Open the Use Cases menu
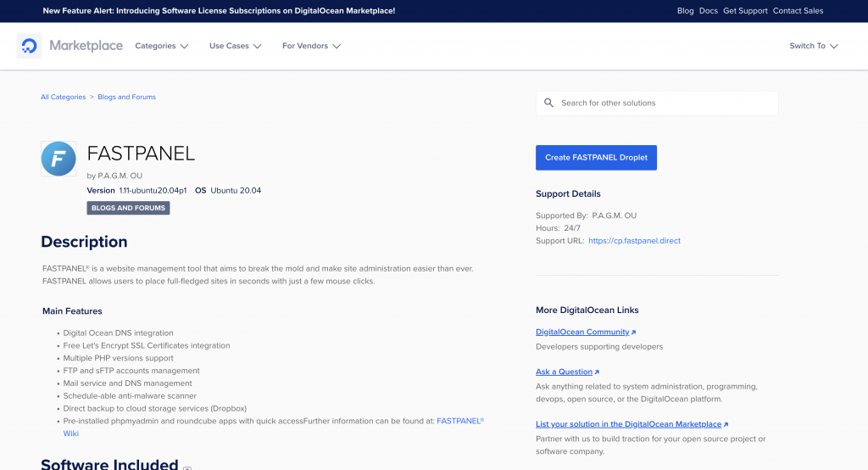The image size is (868, 470). click(x=235, y=46)
